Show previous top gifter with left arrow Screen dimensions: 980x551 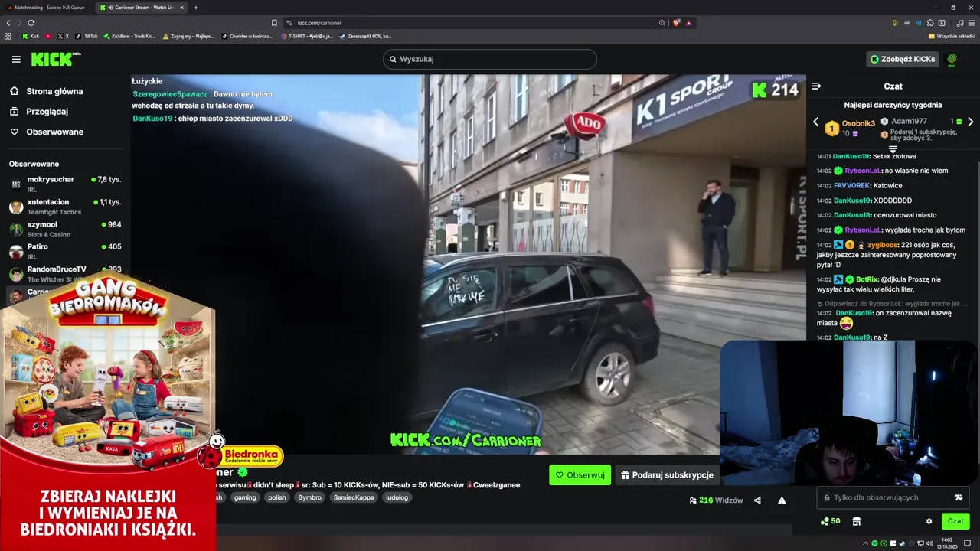pyautogui.click(x=815, y=122)
